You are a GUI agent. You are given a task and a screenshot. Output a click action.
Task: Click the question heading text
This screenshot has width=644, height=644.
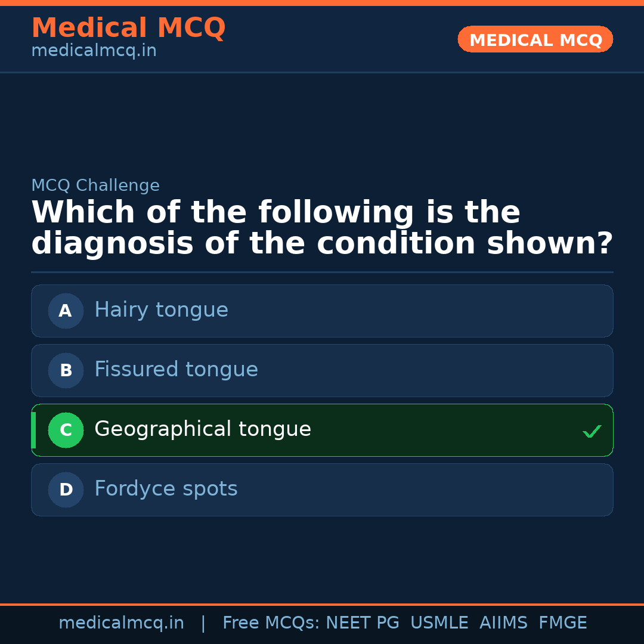click(322, 228)
